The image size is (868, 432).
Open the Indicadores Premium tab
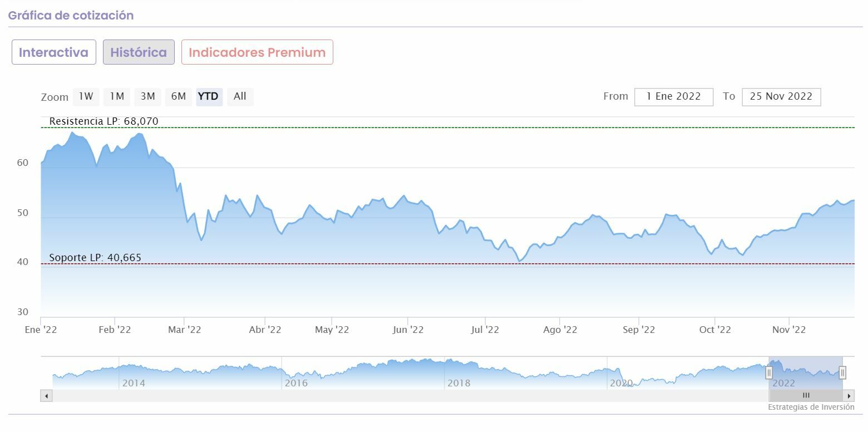coord(257,52)
